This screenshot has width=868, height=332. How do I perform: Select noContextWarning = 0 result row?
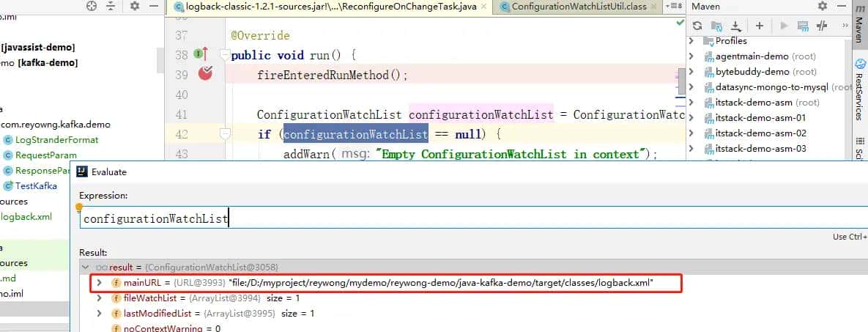coord(171,328)
